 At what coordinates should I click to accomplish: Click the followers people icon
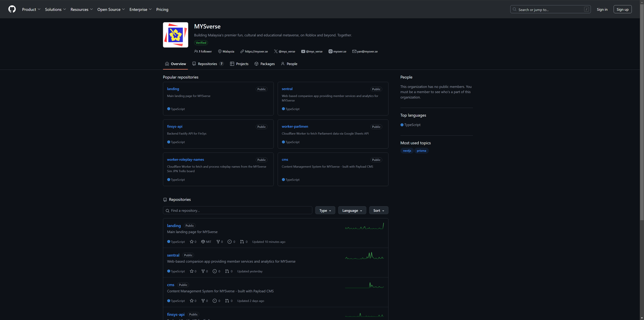point(196,51)
